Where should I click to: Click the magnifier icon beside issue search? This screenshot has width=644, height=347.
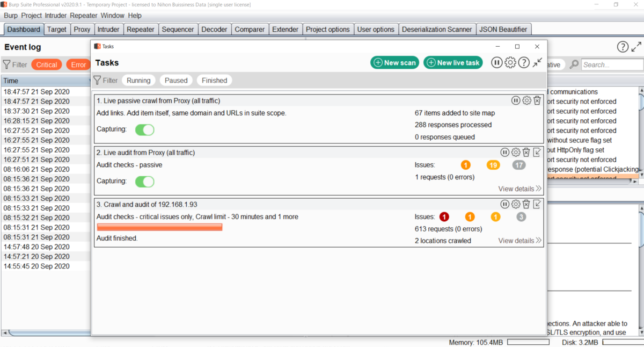(574, 64)
